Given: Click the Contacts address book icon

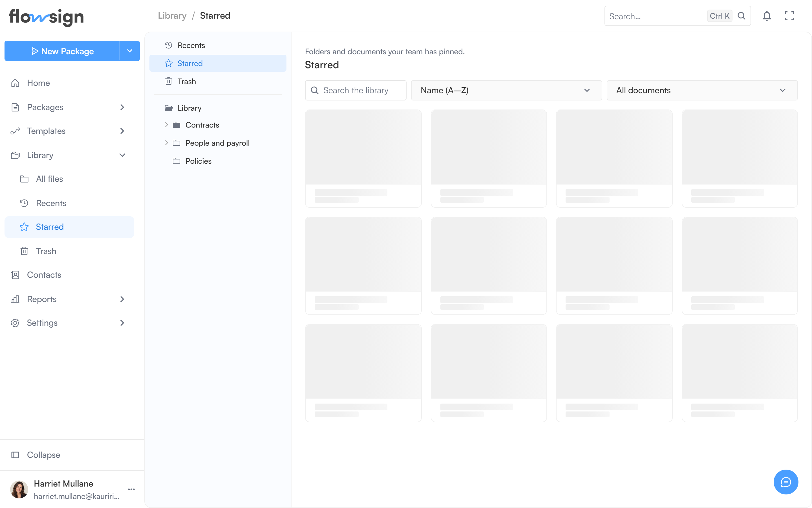Looking at the screenshot, I should pyautogui.click(x=15, y=275).
